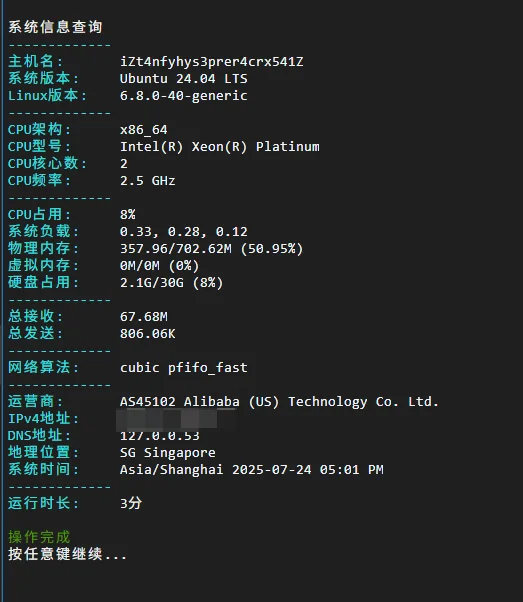This screenshot has width=523, height=602.
Task: Click the 物理内存 label
Action: tap(43, 248)
